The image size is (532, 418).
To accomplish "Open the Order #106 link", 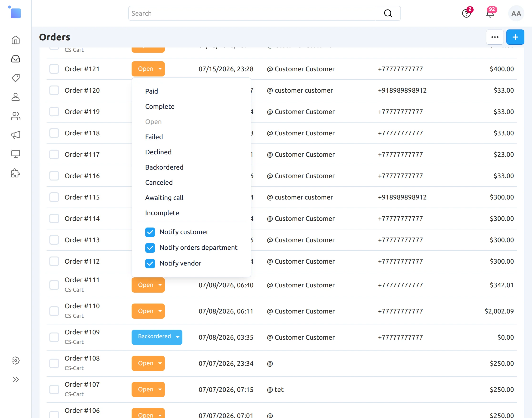I will pos(82,410).
